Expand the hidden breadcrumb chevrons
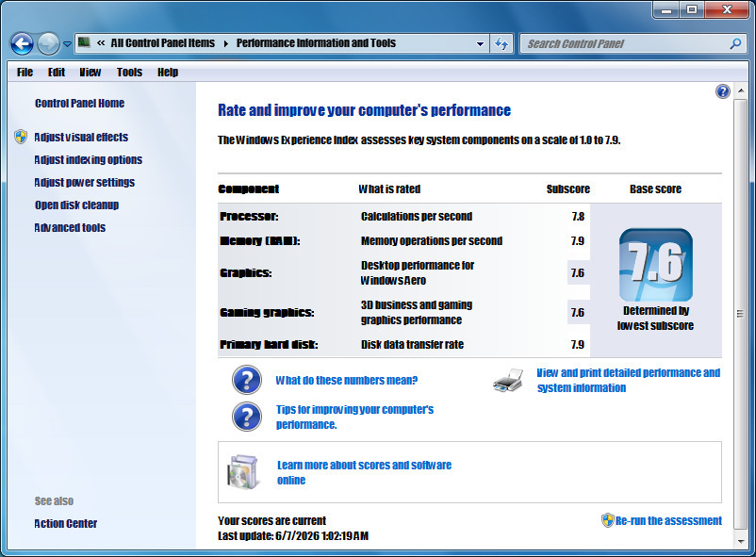The height and width of the screenshot is (557, 756). (x=101, y=43)
